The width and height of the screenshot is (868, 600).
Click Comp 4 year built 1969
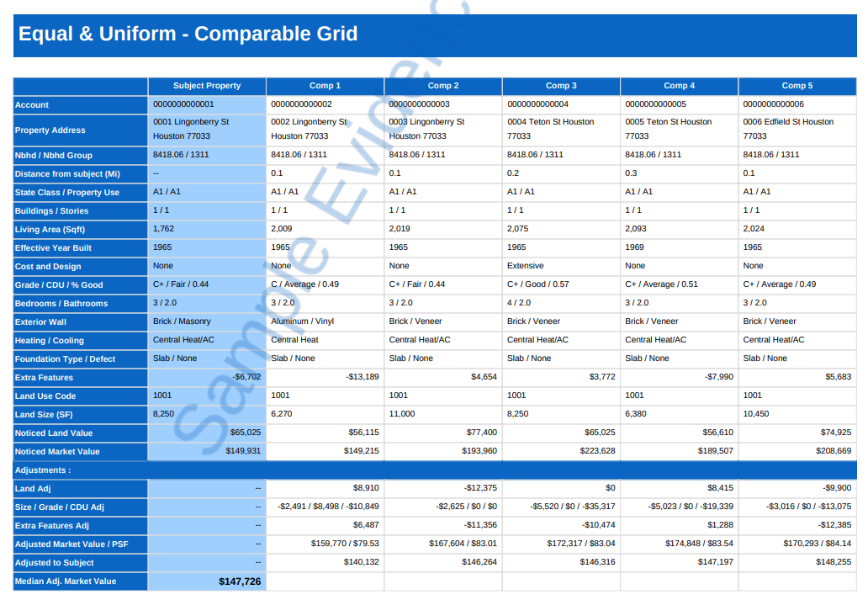634,247
